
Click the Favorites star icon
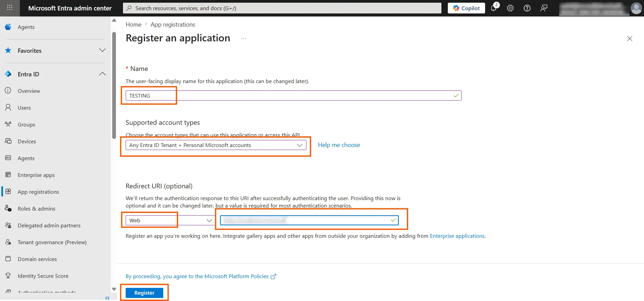click(x=8, y=50)
